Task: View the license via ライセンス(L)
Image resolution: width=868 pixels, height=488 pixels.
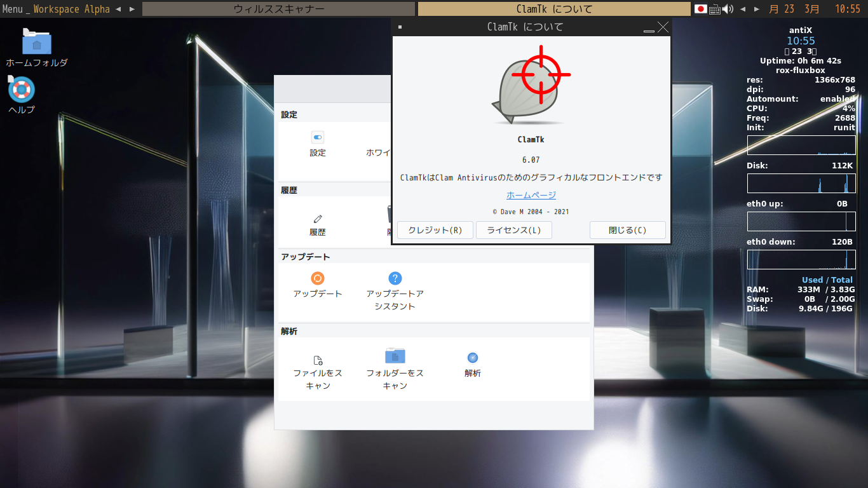Action: tap(514, 230)
